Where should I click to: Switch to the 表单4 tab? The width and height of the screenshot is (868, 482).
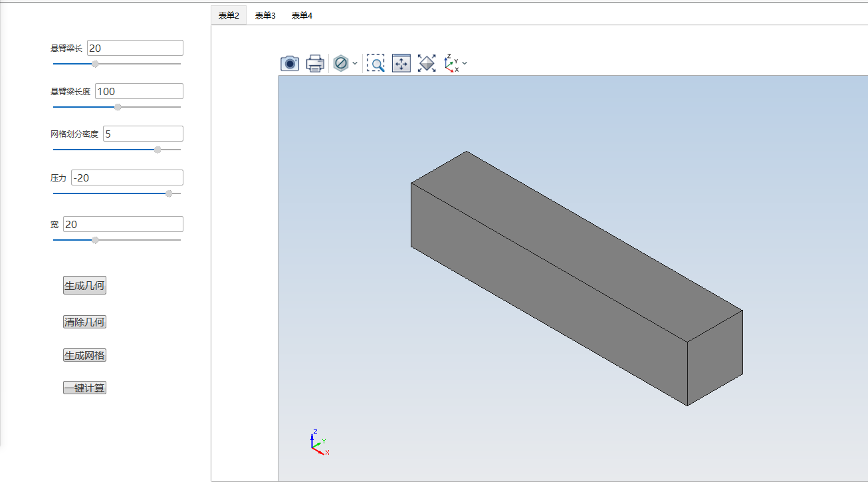coord(302,15)
